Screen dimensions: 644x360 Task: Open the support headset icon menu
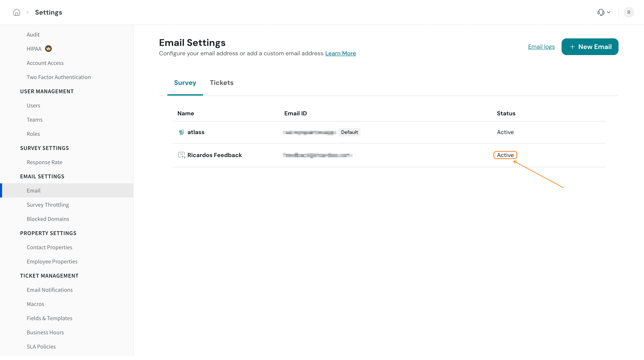(x=604, y=12)
